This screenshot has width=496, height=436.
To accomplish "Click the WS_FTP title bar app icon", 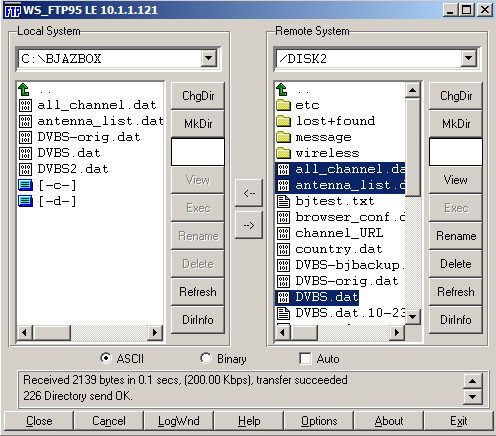I will tap(13, 10).
